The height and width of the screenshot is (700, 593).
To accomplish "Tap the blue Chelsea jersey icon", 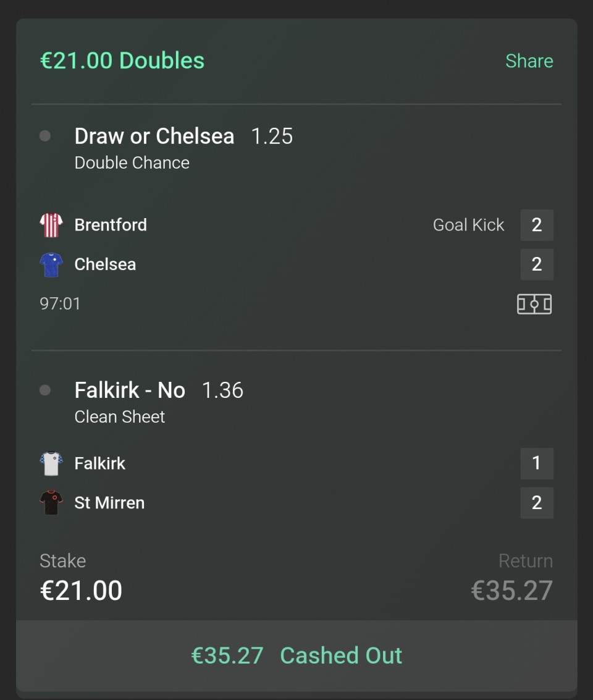I will point(51,264).
